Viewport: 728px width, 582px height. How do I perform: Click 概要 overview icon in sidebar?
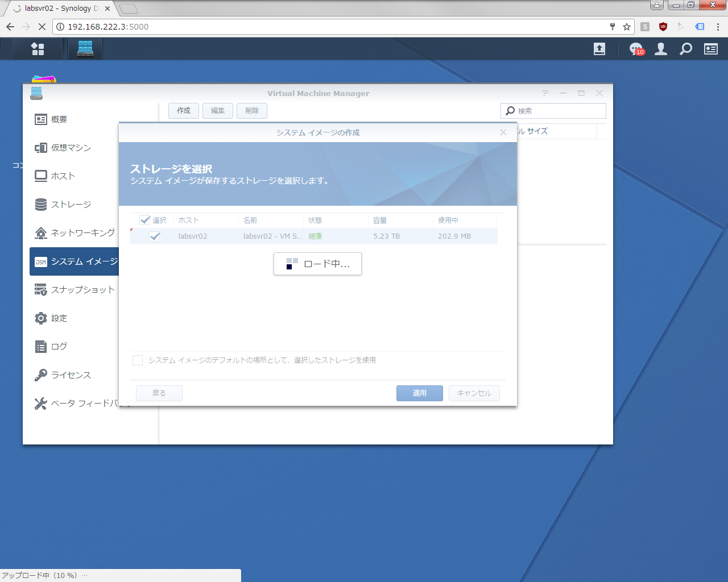point(41,119)
